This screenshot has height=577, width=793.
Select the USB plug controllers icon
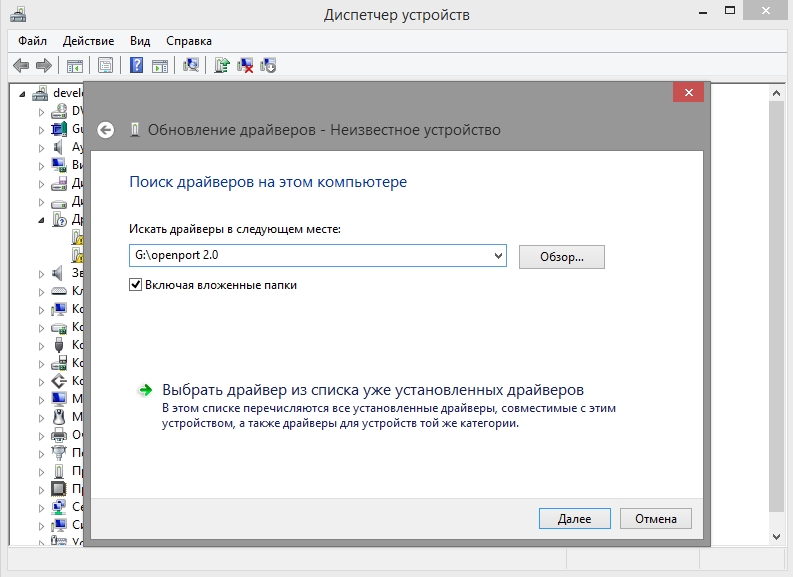click(59, 345)
